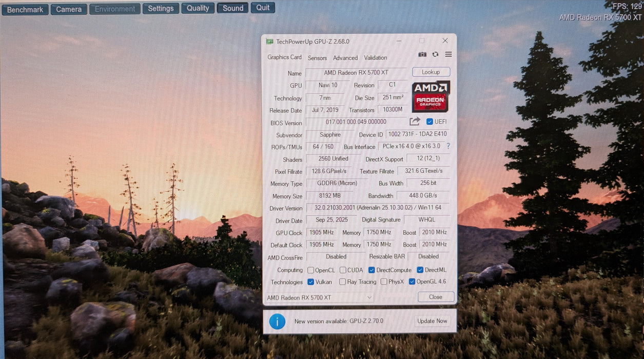Toggle the PhysX checkbox
Screen dimensions: 644x359
383,282
